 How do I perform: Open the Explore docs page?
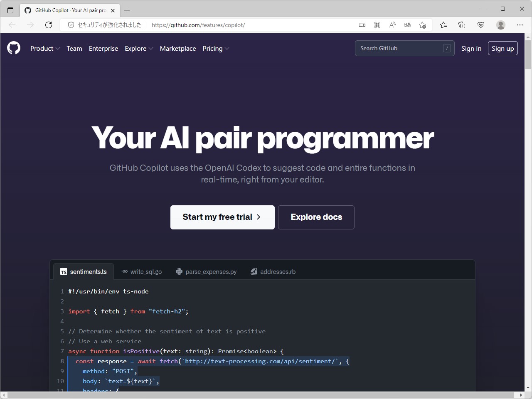[316, 217]
